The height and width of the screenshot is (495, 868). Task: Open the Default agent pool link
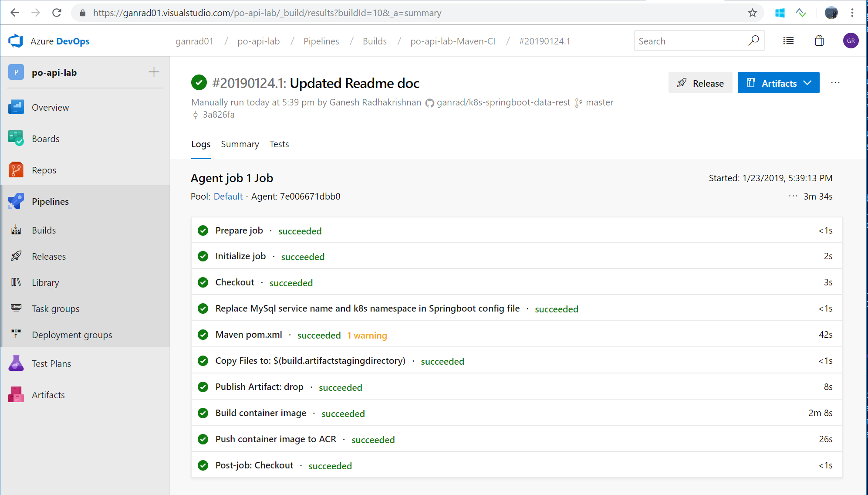pos(228,197)
